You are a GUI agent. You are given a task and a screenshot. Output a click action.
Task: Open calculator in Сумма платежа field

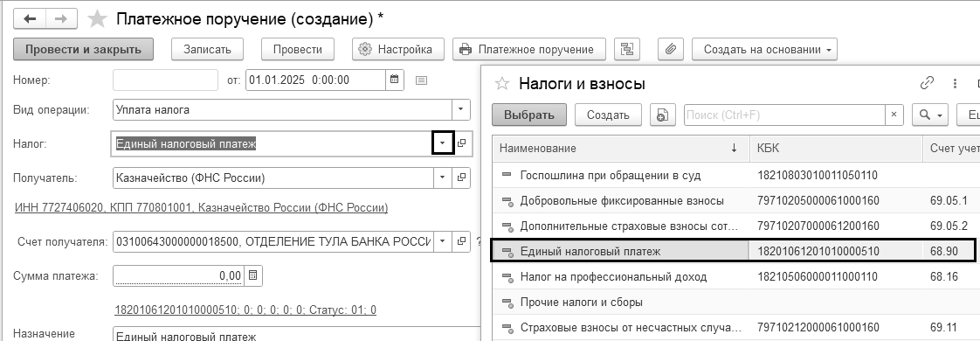[253, 275]
